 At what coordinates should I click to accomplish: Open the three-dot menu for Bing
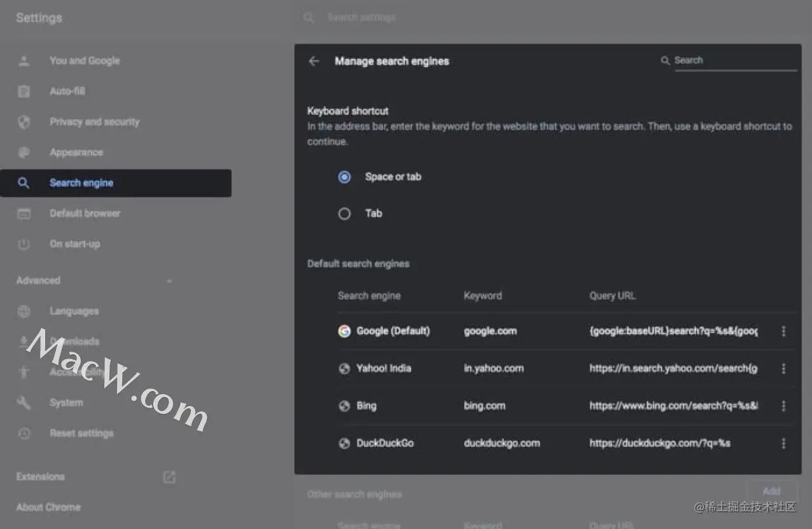pyautogui.click(x=783, y=406)
